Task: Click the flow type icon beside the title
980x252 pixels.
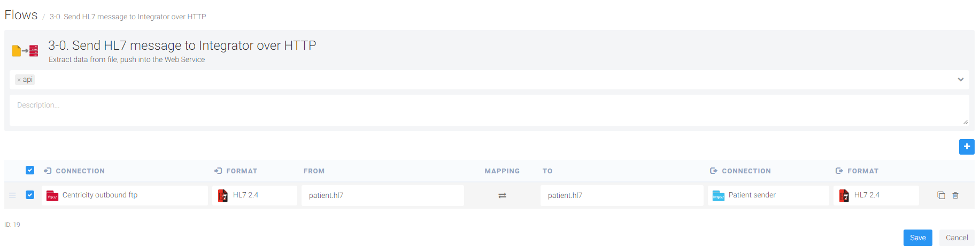Action: (x=25, y=51)
